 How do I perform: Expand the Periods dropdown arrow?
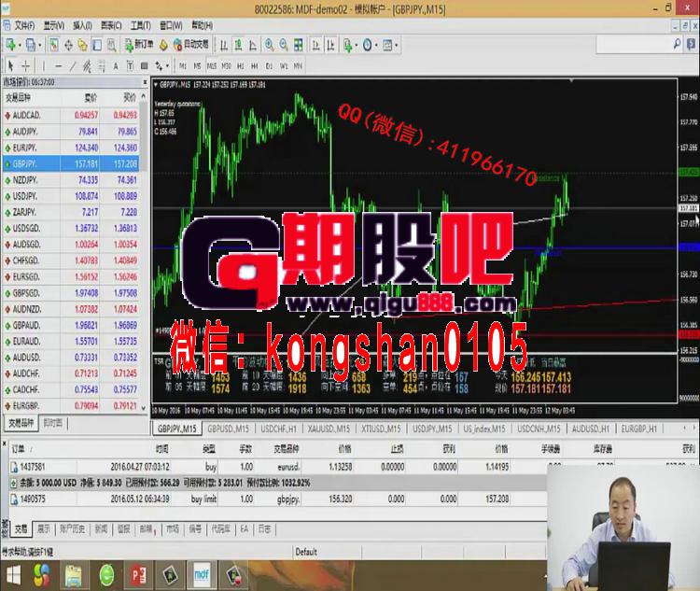pyautogui.click(x=376, y=45)
